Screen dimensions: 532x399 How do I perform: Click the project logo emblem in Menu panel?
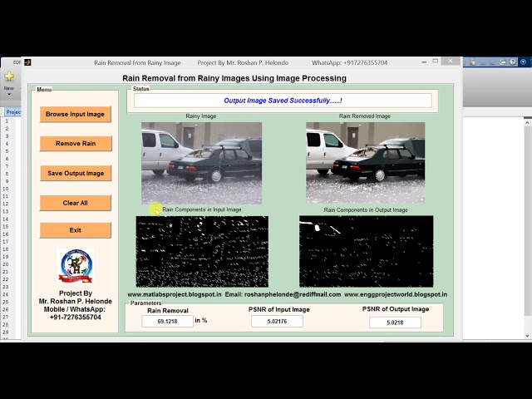(76, 267)
